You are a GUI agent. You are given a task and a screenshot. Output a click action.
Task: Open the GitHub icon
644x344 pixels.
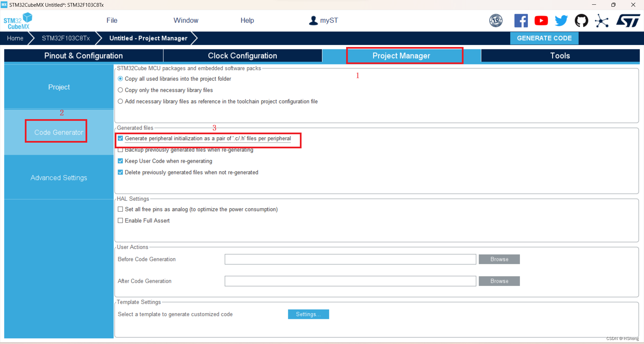click(x=581, y=21)
